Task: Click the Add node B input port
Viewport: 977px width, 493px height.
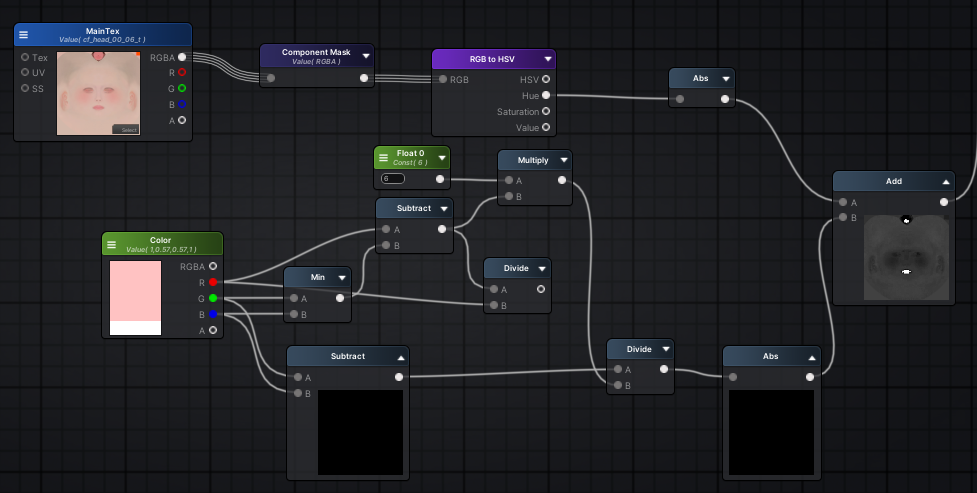Action: tap(843, 218)
